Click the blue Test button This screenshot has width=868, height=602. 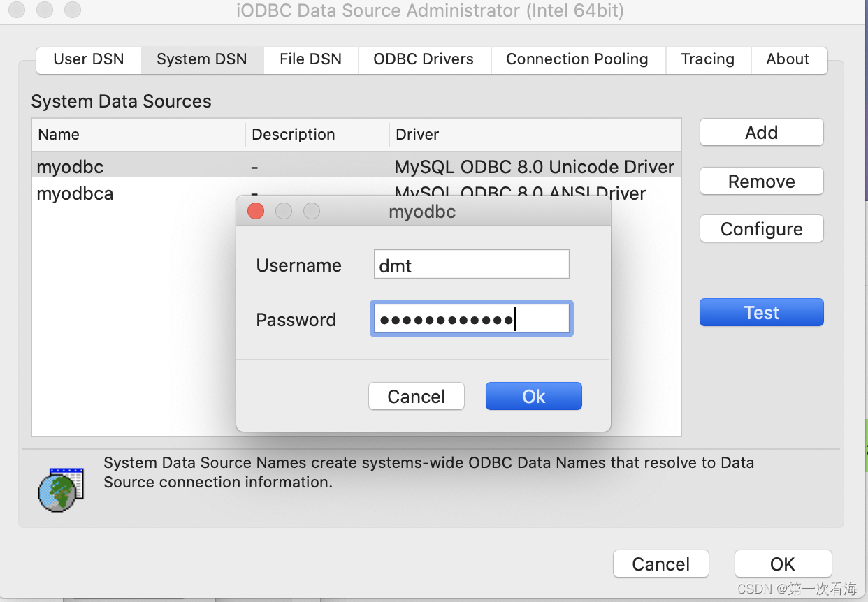click(x=762, y=313)
